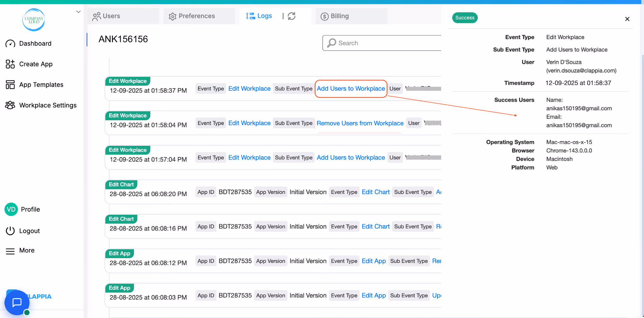This screenshot has height=318, width=644.
Task: Click the Success status badge
Action: pos(465,18)
